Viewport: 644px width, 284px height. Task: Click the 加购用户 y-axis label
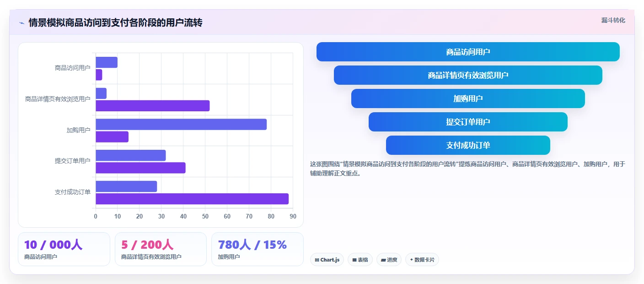click(79, 130)
